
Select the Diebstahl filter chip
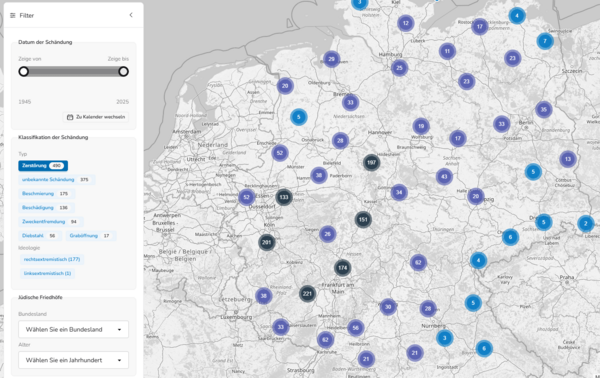point(40,236)
